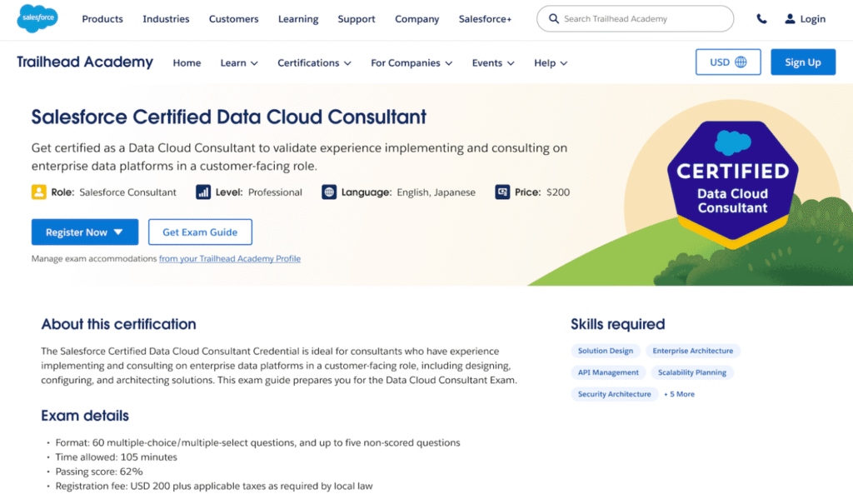Select the Home tab

(187, 62)
